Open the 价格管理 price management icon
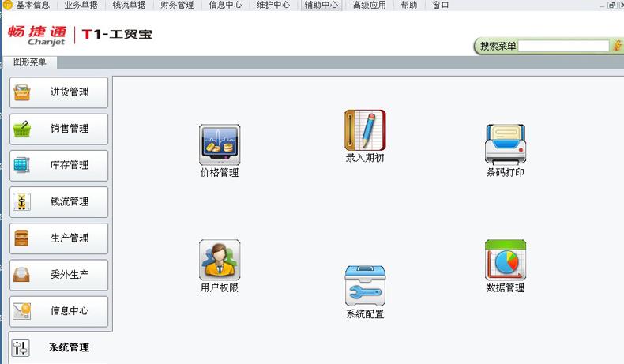The width and height of the screenshot is (624, 364). (219, 145)
